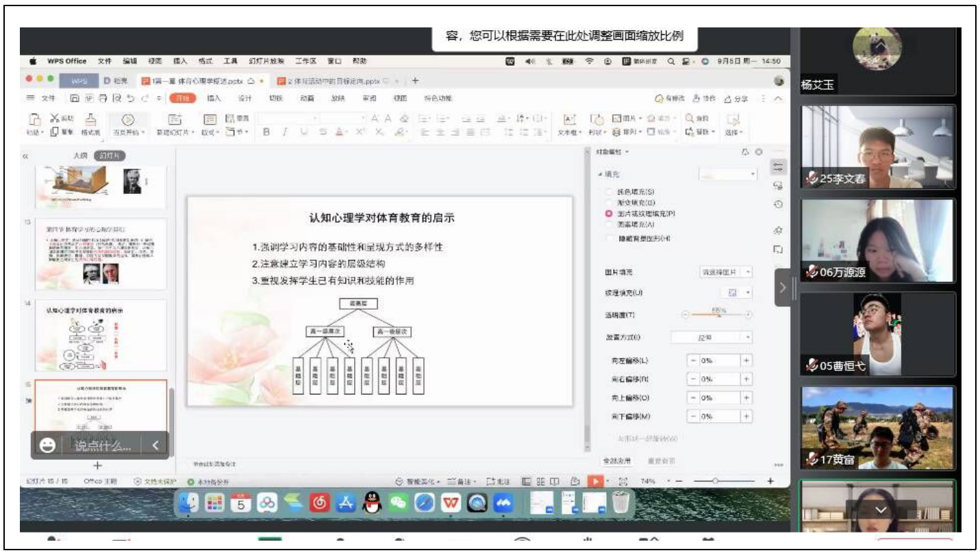Expand the texture fill (纹理填充) dropdown
Viewport: 980px width, 553px height.
pos(740,293)
